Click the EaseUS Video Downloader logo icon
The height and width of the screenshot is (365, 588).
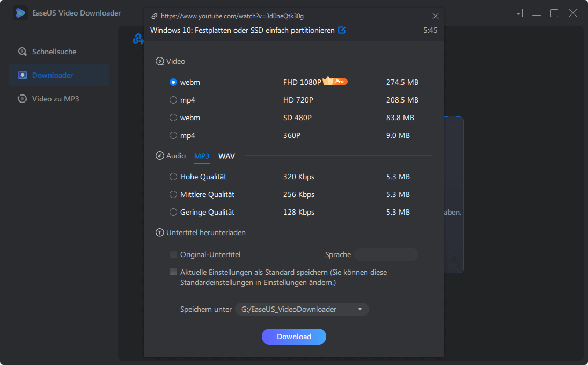tap(20, 13)
